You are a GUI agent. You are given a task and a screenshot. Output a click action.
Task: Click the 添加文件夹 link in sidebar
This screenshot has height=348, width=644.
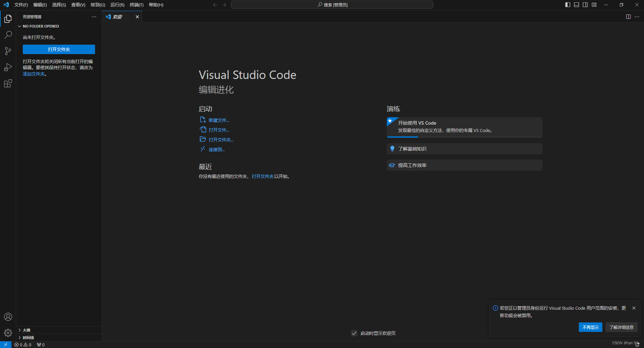click(34, 74)
